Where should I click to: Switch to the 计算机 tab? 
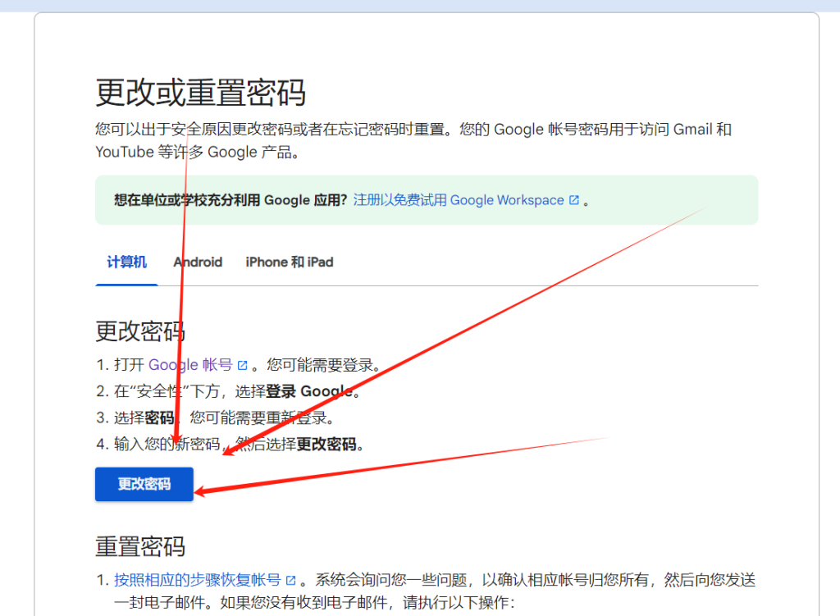click(126, 262)
